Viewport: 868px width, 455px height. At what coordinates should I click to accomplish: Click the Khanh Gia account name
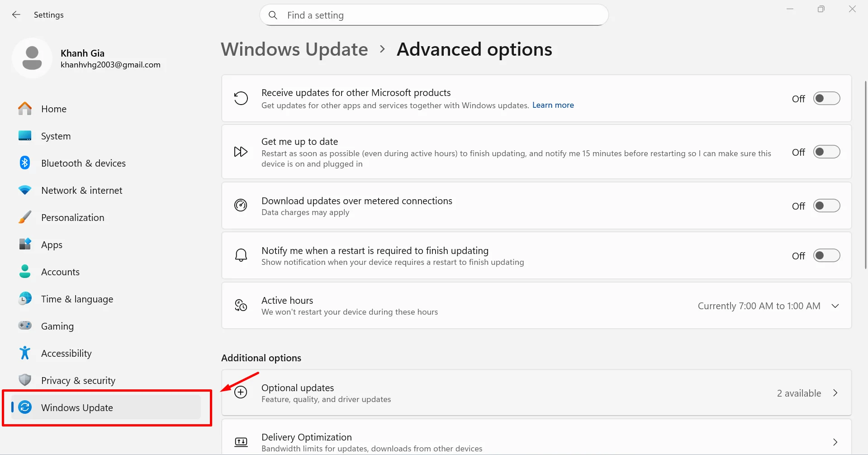82,53
